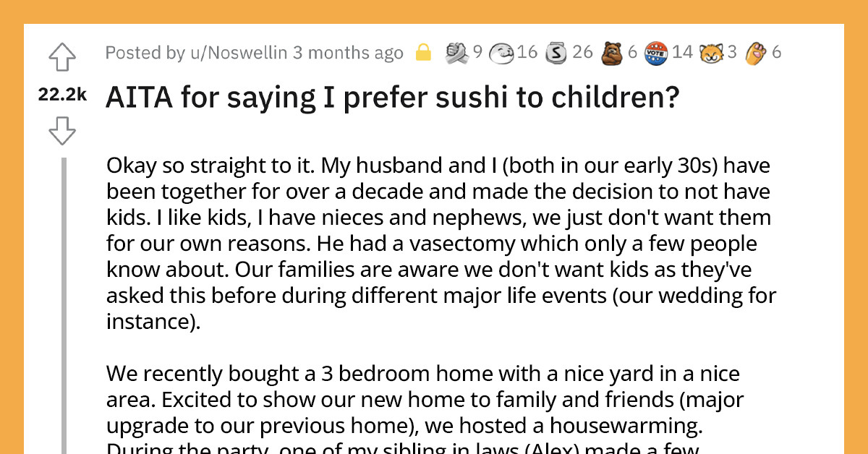Click the smiling Snoo award icon
868x454 pixels.
(501, 51)
